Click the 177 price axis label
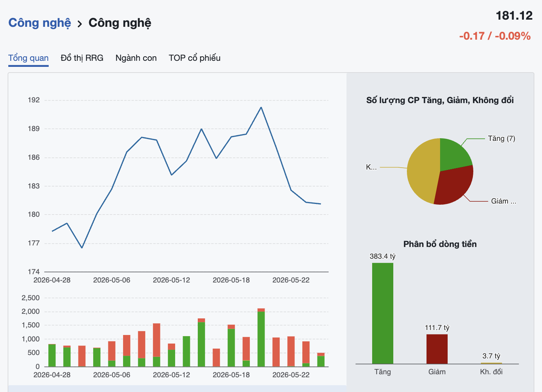Screen dimensions: 542x392 point(34,243)
